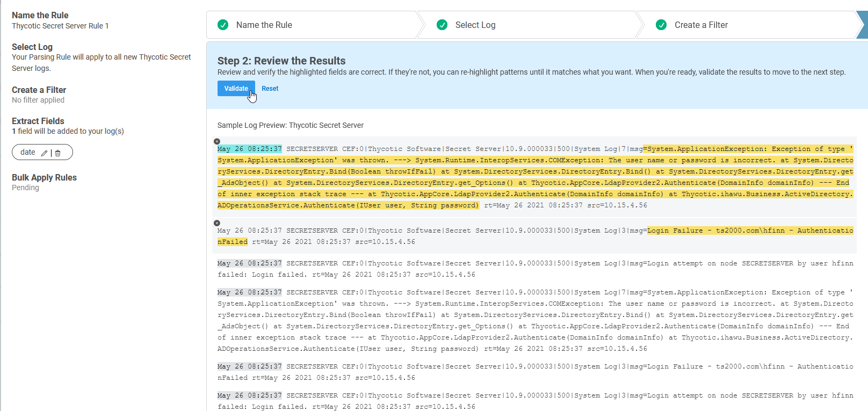This screenshot has width=868, height=411.
Task: Click the green check beside Create a Filter step
Action: [x=661, y=25]
